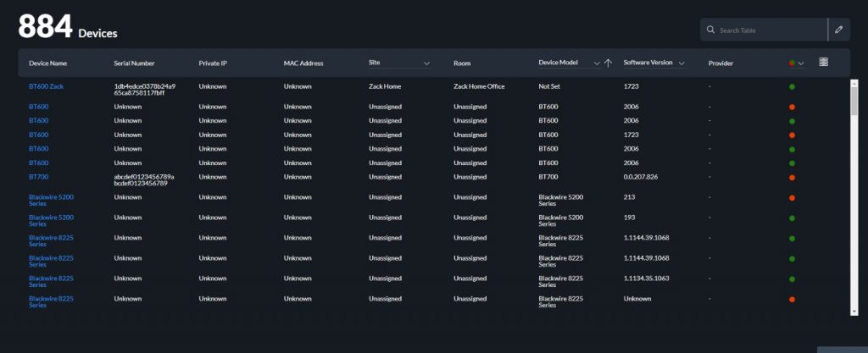868x353 pixels.
Task: Click the scrollbar down arrow of the table
Action: click(854, 312)
